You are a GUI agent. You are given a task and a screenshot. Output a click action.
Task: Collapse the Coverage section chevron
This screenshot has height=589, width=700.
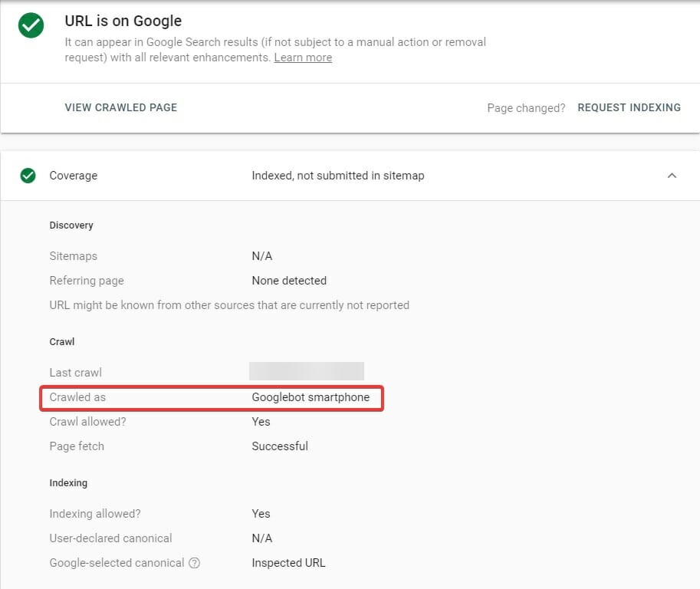(x=672, y=176)
